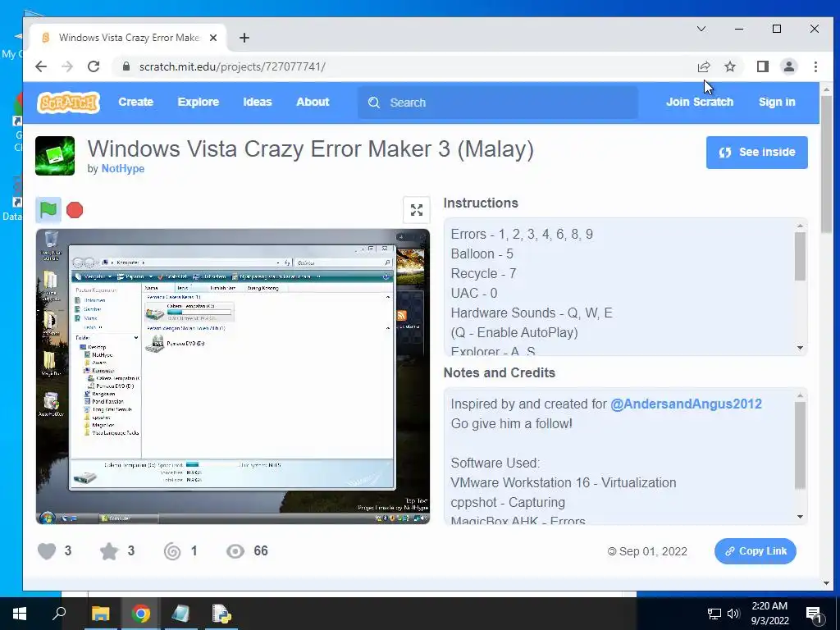The height and width of the screenshot is (630, 840).
Task: Open the Windows Start button
Action: click(20, 614)
